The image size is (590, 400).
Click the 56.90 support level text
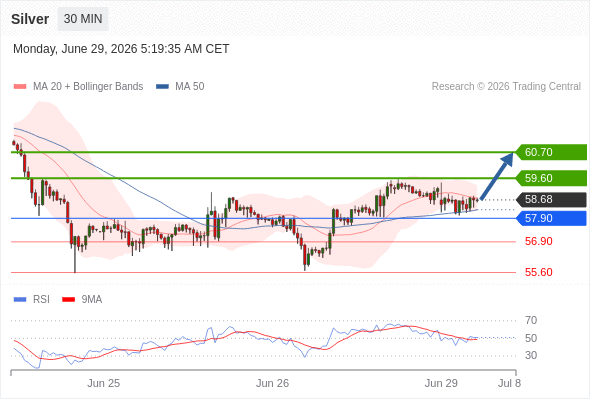coord(539,242)
